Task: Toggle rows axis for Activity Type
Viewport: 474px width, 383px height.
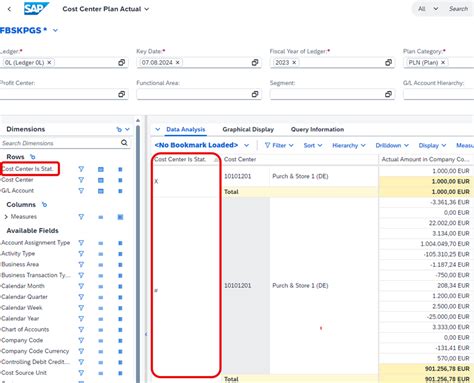Action: click(x=101, y=254)
